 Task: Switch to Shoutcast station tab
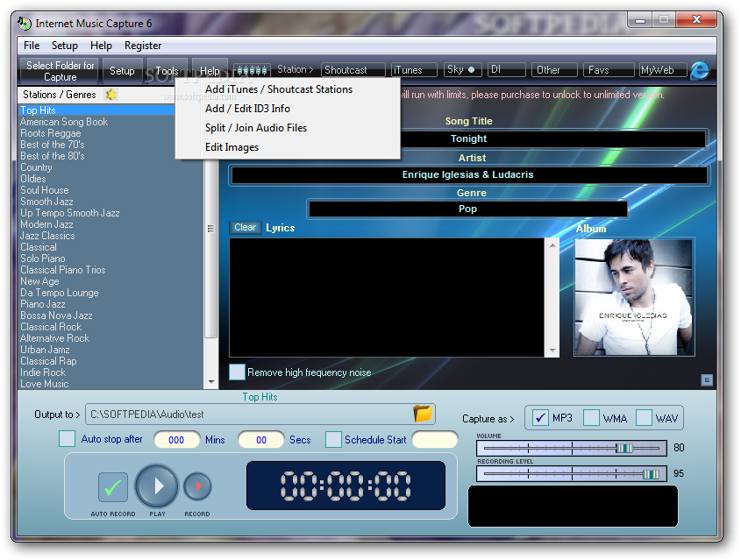353,70
